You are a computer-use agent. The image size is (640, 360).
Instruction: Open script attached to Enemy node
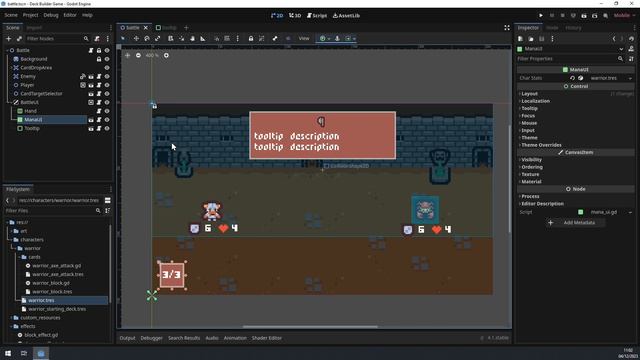pos(99,76)
